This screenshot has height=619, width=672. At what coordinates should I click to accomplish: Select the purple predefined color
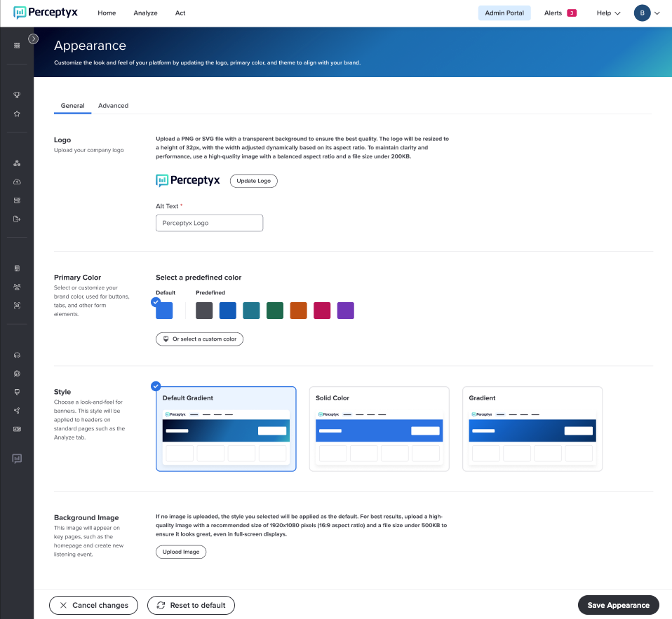(345, 311)
